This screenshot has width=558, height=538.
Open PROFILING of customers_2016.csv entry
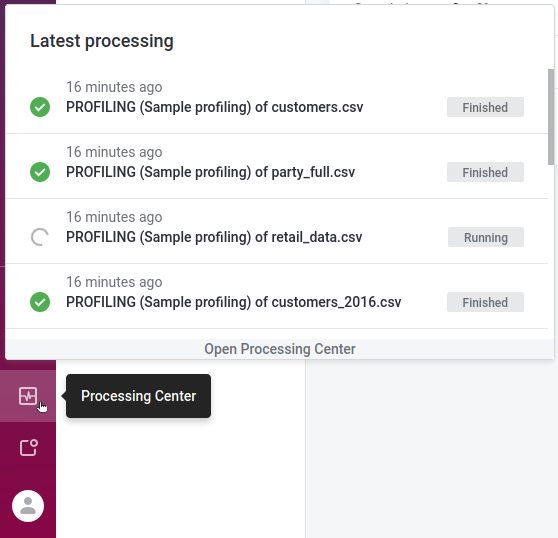[233, 302]
